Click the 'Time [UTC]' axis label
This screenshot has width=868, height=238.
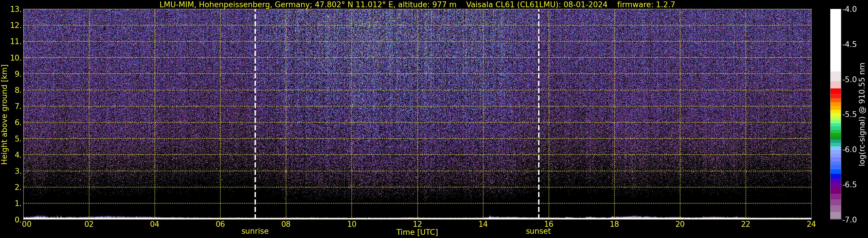click(417, 232)
